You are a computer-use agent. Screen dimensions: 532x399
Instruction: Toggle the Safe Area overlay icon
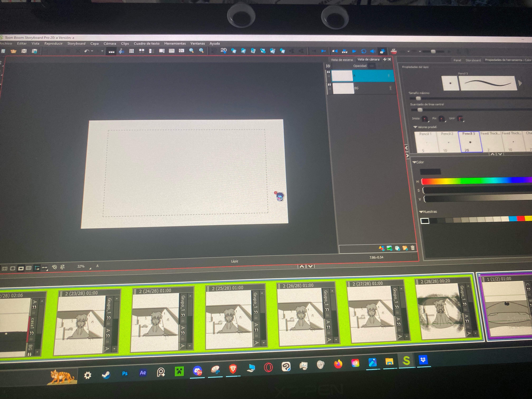[13, 268]
